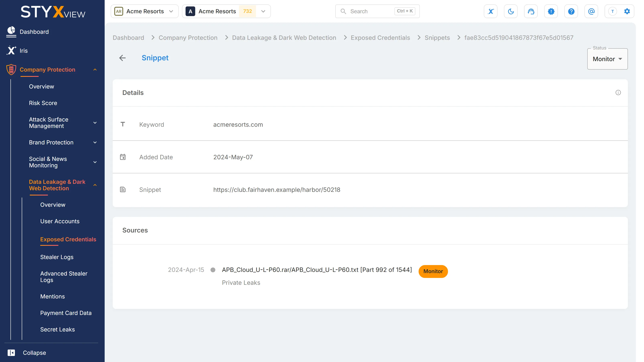The height and width of the screenshot is (362, 644).
Task: Click the Collapse sidebar icon
Action: coord(11,353)
